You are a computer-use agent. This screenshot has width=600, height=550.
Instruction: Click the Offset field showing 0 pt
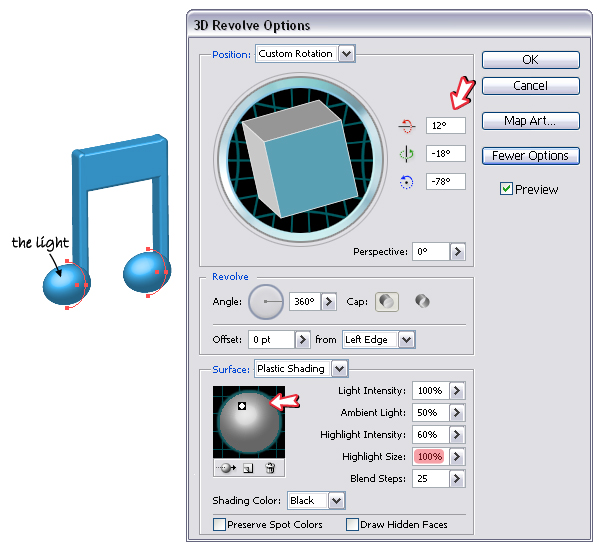click(271, 339)
